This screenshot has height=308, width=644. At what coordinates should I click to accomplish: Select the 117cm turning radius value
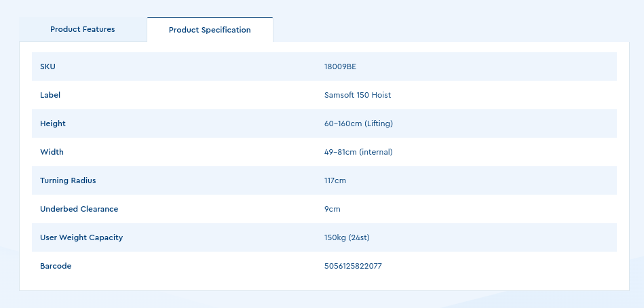335,180
